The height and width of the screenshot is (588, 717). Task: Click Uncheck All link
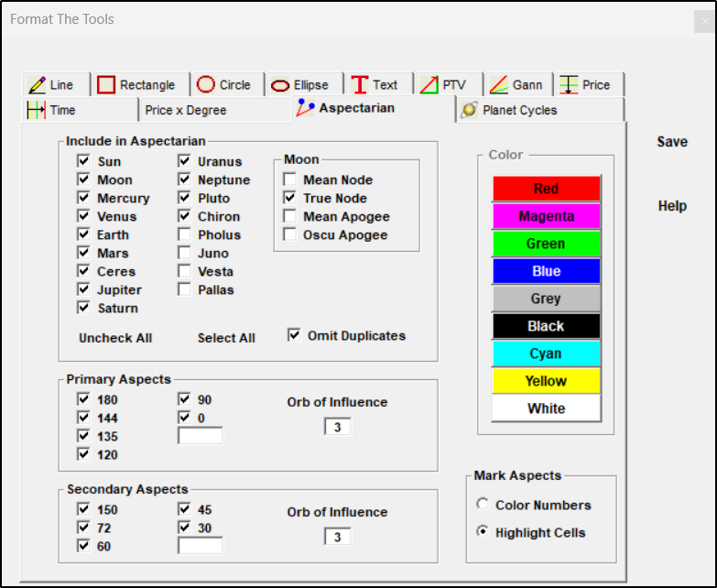click(115, 338)
